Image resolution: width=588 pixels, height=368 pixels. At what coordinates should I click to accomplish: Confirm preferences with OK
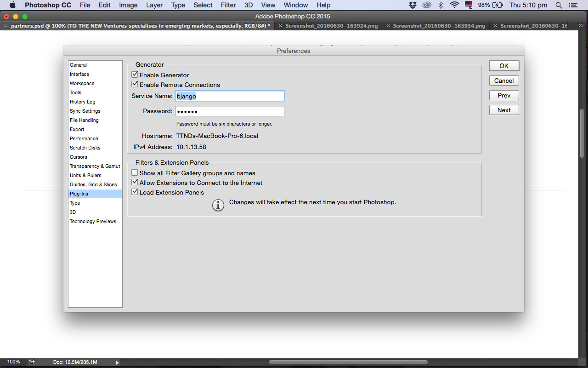[504, 66]
